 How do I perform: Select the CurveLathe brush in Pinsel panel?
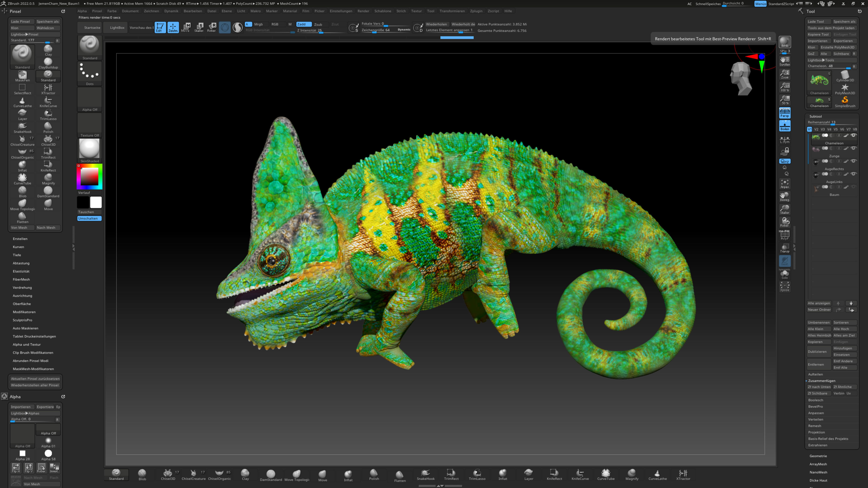pos(22,102)
